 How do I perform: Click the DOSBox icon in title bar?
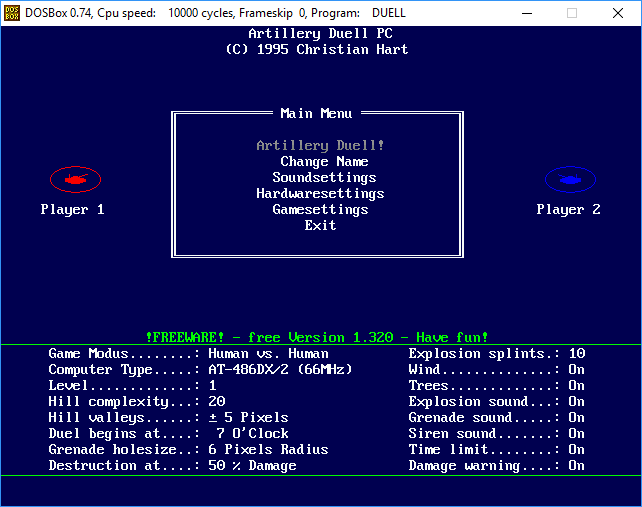point(12,13)
